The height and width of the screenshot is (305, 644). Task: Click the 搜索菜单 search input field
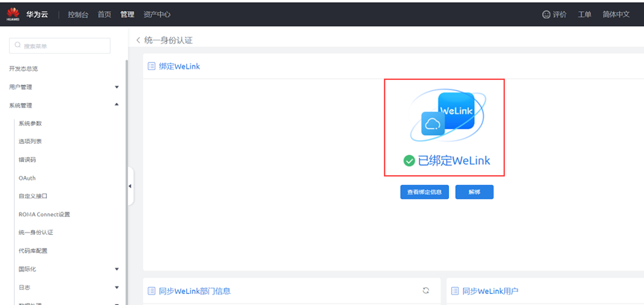click(x=60, y=45)
